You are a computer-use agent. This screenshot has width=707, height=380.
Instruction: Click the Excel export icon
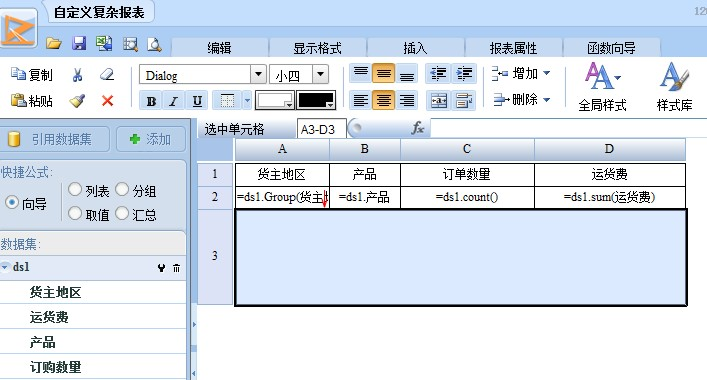[x=105, y=43]
